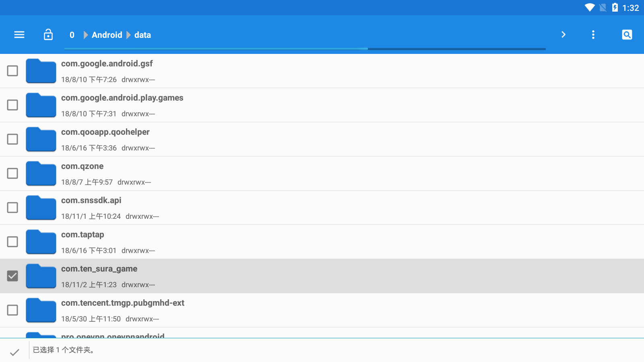Image resolution: width=644 pixels, height=362 pixels.
Task: Click date '18/6/16 下午3:36' text
Action: (x=89, y=148)
